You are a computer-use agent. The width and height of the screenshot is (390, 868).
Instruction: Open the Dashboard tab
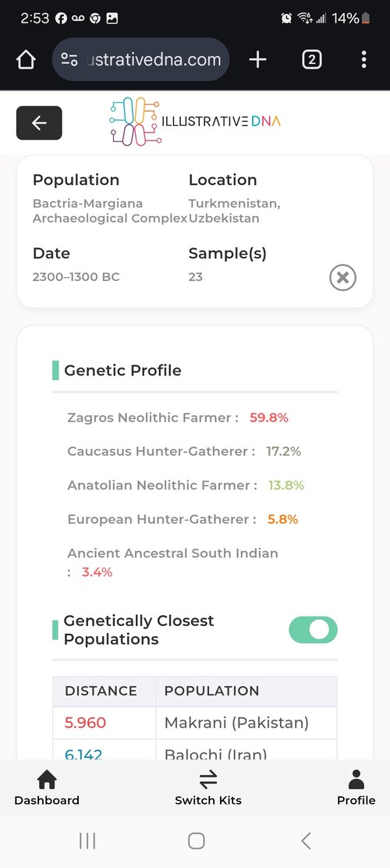(x=47, y=788)
